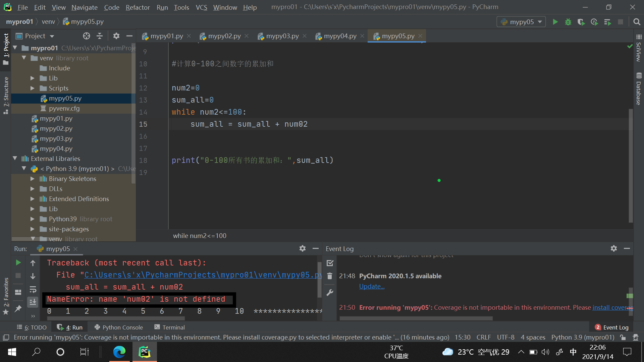Start debugging with the Debug bug icon
Image resolution: width=644 pixels, height=362 pixels.
(568, 22)
